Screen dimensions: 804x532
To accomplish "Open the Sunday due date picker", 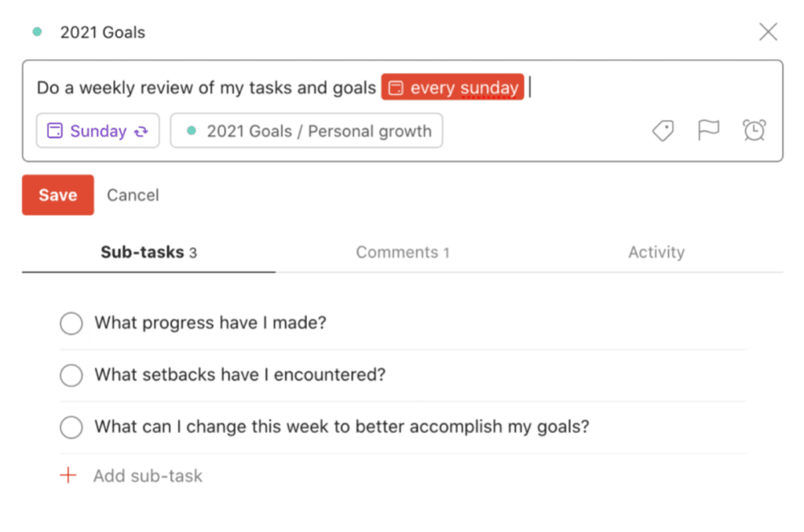I will [98, 131].
